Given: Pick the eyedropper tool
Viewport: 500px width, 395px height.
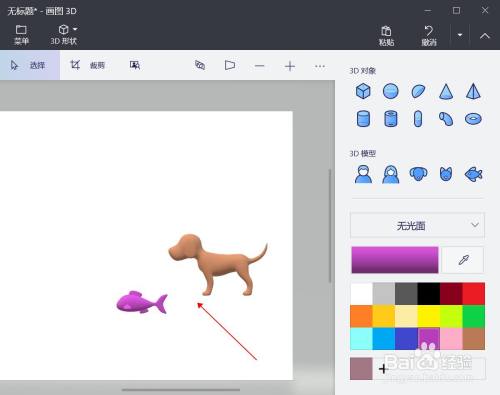Looking at the screenshot, I should [x=463, y=260].
